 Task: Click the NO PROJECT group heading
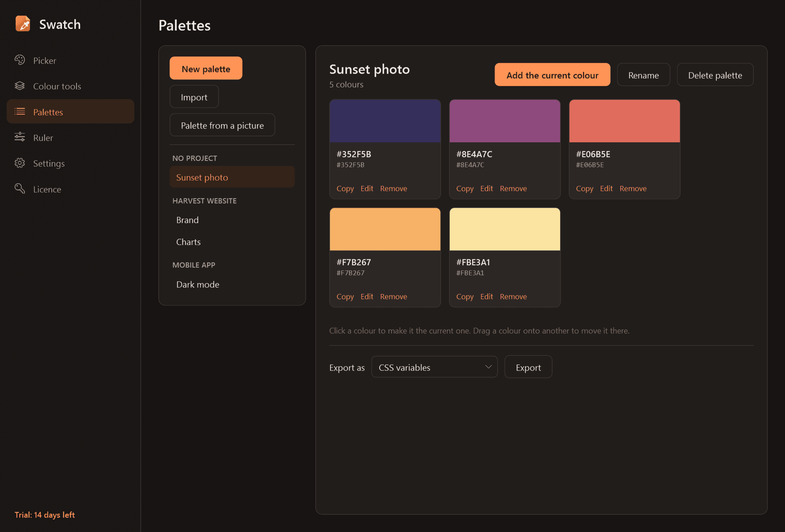(195, 158)
